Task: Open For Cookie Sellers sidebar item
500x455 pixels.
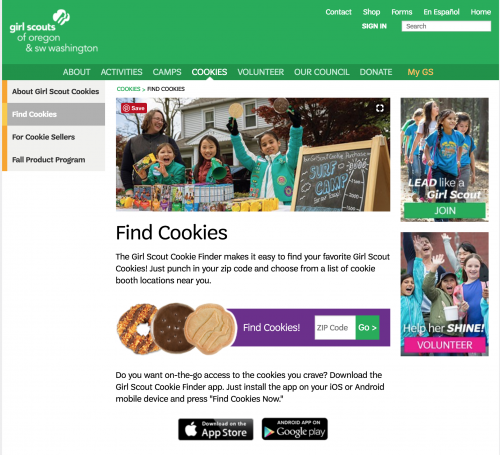Action: [56, 137]
